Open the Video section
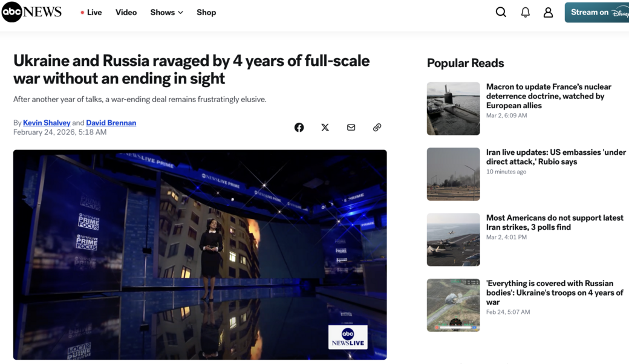This screenshot has height=364, width=629. click(126, 12)
